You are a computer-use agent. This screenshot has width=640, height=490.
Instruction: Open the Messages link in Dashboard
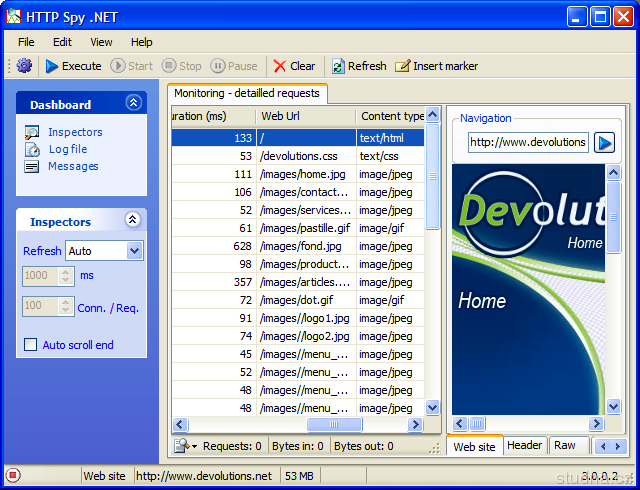click(x=73, y=166)
